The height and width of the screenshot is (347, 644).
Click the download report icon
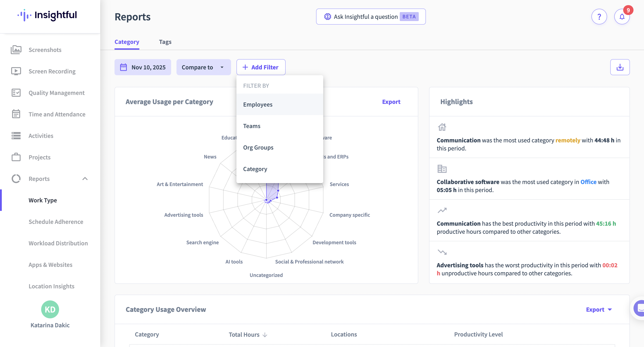coord(620,67)
